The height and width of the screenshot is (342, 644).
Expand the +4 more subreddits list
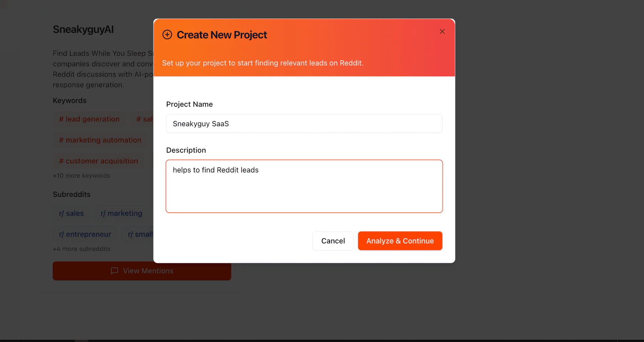(82, 249)
